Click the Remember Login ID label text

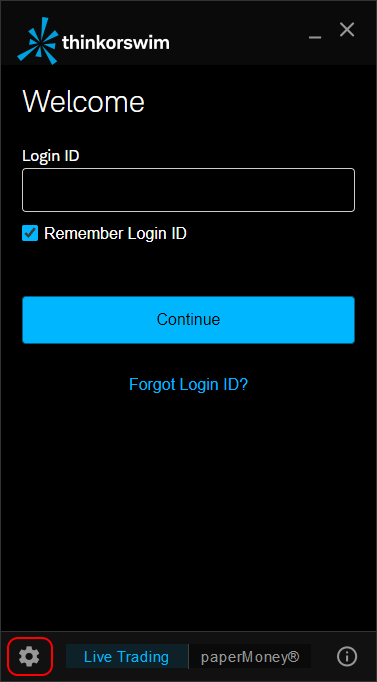click(x=115, y=234)
